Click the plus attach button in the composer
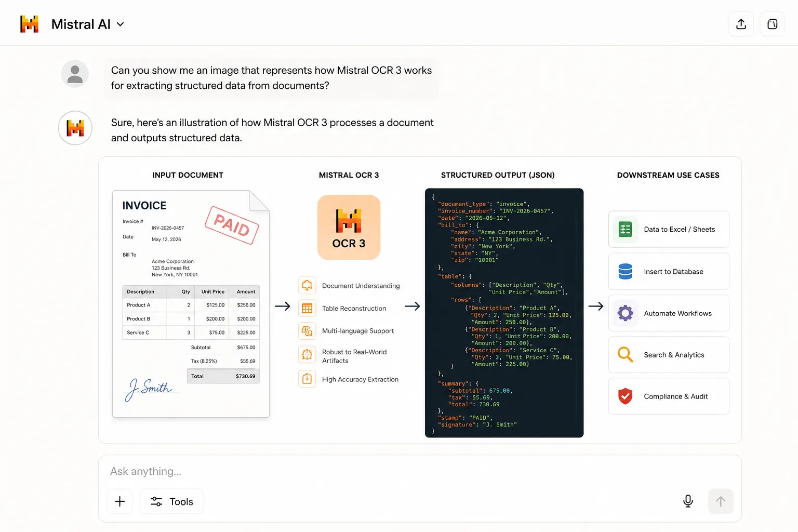 click(x=120, y=501)
